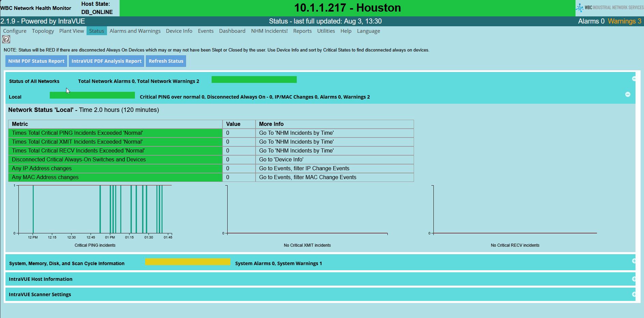Open the Utilities menu
This screenshot has height=318, width=644.
[x=326, y=31]
